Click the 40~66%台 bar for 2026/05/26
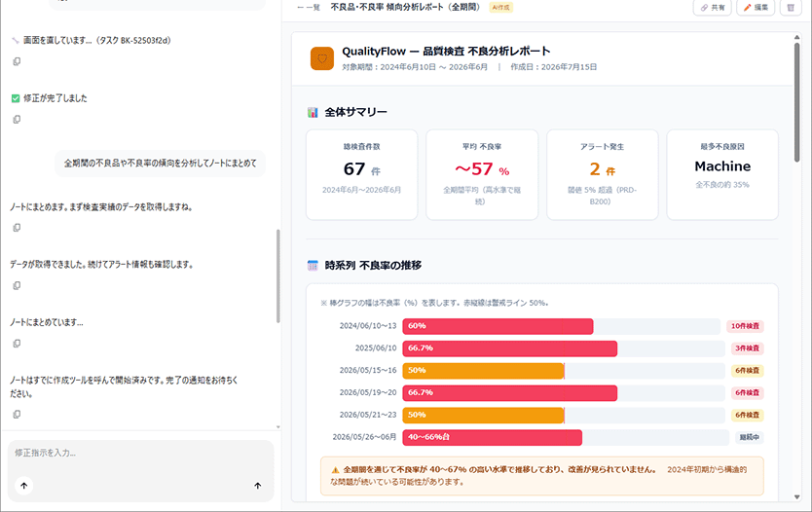This screenshot has height=512, width=812. pos(492,437)
